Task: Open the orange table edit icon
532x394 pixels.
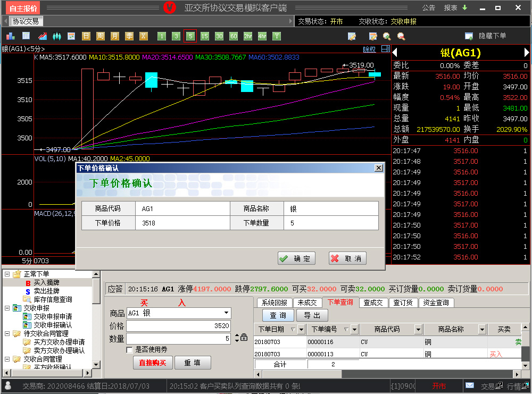Action: (x=373, y=36)
